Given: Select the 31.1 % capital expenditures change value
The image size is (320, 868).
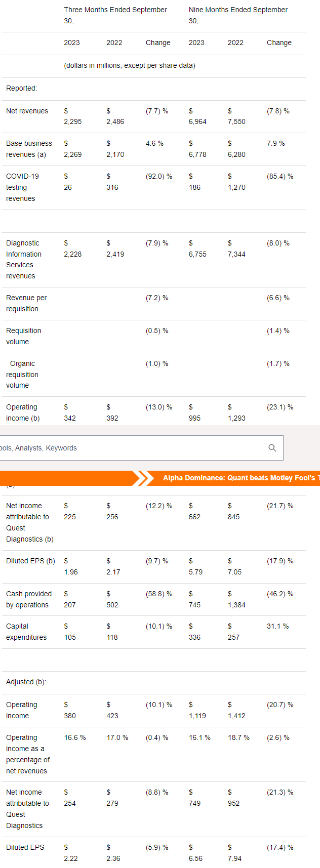Looking at the screenshot, I should pyautogui.click(x=278, y=626).
